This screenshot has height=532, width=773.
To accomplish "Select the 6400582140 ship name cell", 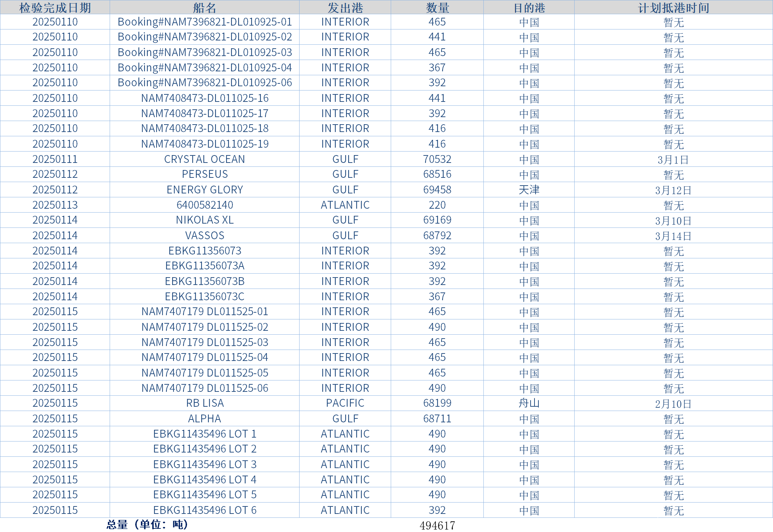I will (204, 205).
